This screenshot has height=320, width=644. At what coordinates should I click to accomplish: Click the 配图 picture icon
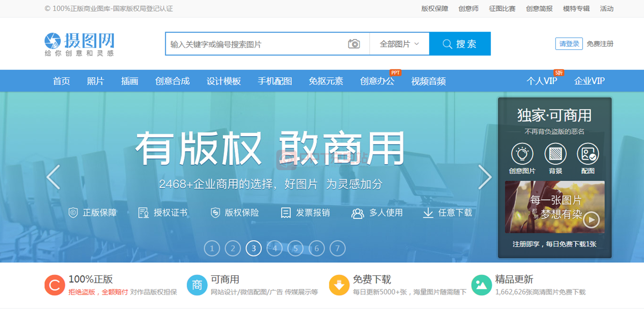(588, 154)
